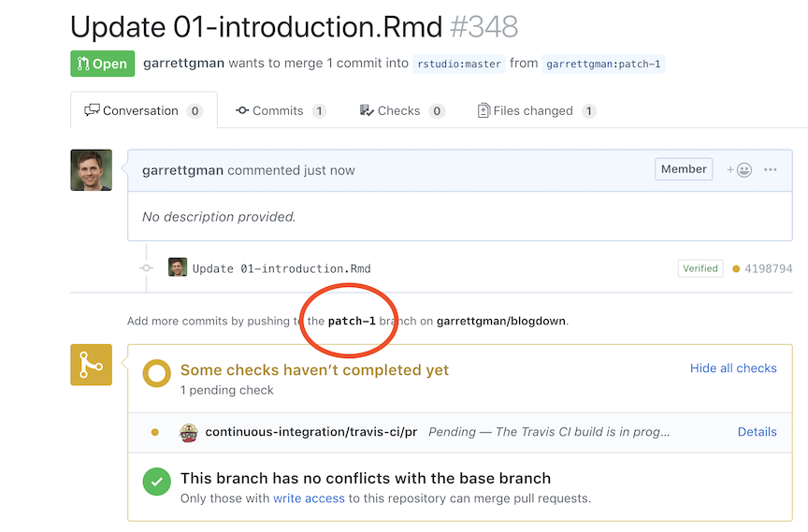Open Travis CI Details link
This screenshot has width=808, height=532.
757,432
